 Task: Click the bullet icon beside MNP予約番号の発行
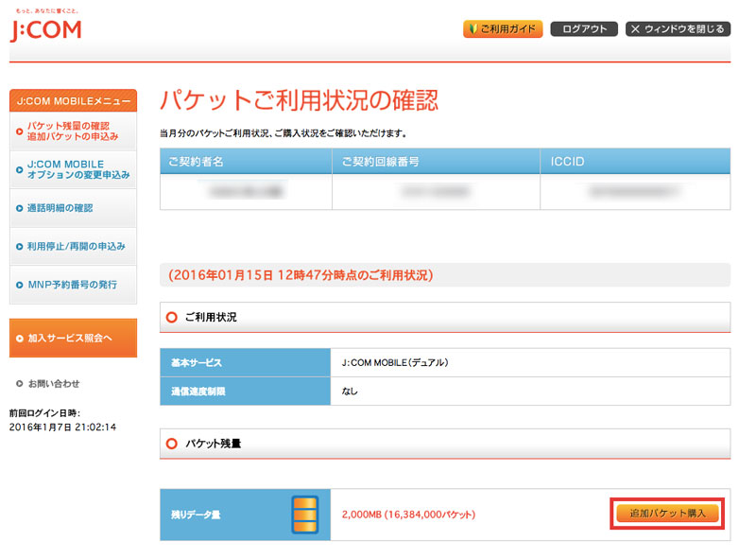19,286
